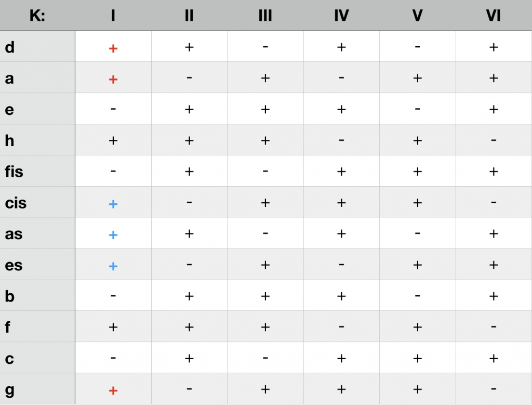Click the cell in row f, column VI

493,327
